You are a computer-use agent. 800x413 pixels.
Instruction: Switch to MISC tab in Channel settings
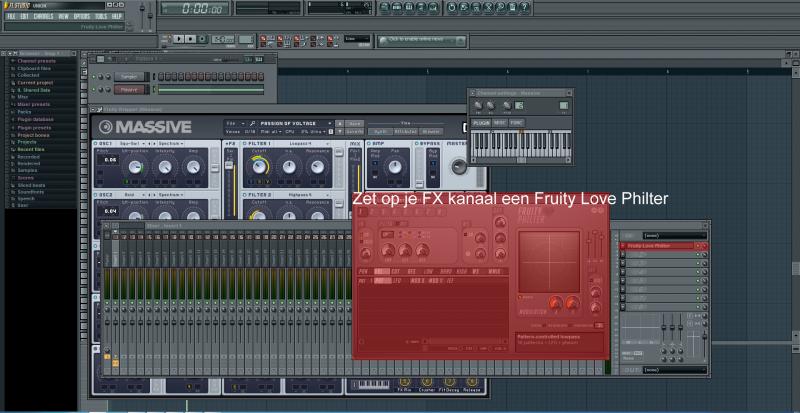[501, 123]
